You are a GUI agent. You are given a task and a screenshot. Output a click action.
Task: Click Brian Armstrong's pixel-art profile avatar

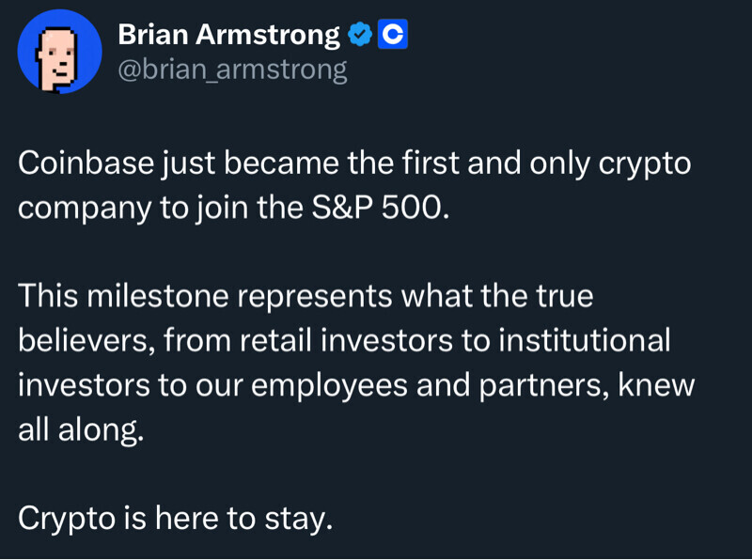(x=59, y=54)
